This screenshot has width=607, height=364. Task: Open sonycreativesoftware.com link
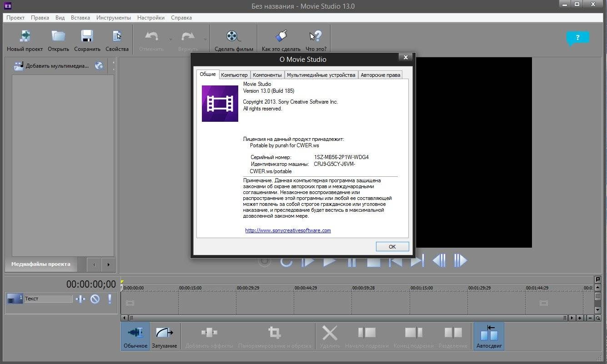click(x=288, y=230)
